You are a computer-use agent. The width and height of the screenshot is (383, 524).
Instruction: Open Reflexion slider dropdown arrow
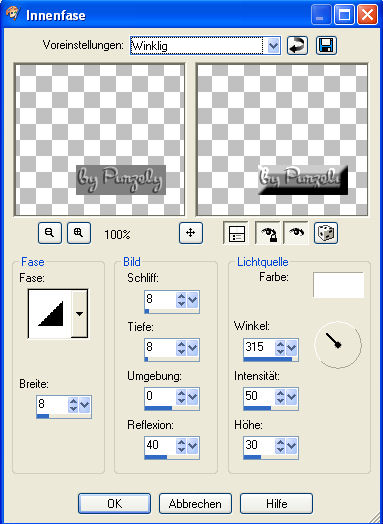(x=193, y=445)
